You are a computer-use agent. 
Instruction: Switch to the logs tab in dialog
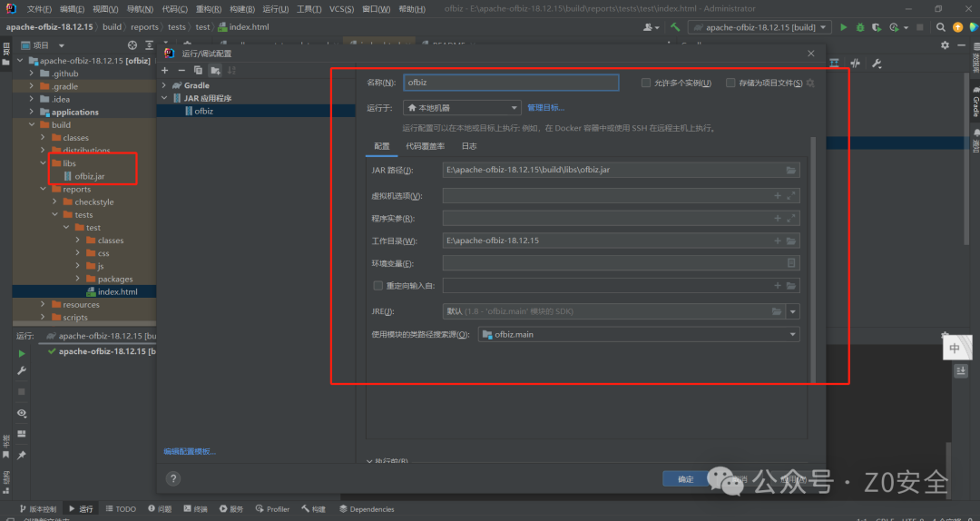click(469, 146)
